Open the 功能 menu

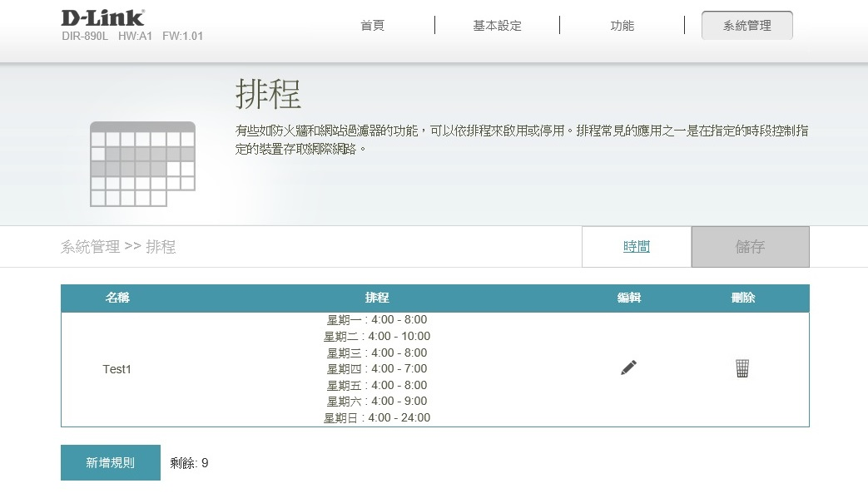(622, 26)
